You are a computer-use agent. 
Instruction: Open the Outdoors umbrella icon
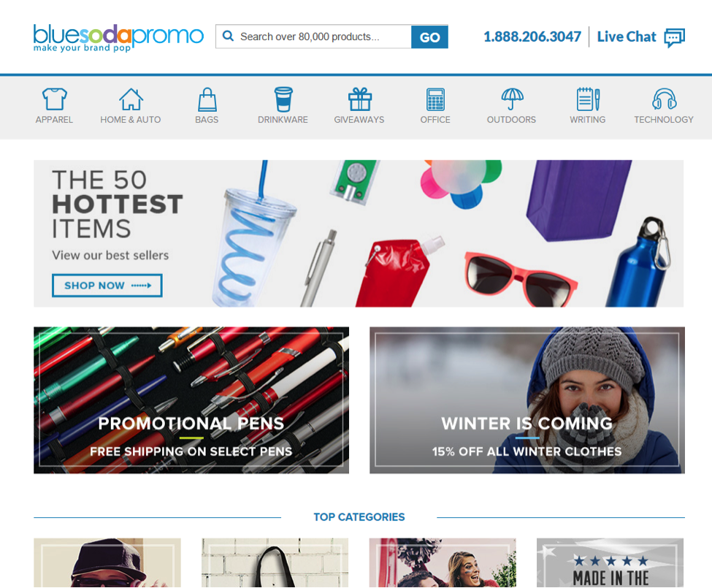click(512, 99)
